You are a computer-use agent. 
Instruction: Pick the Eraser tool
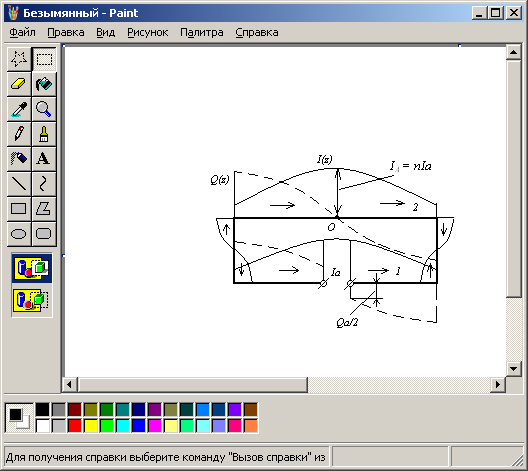click(x=19, y=84)
